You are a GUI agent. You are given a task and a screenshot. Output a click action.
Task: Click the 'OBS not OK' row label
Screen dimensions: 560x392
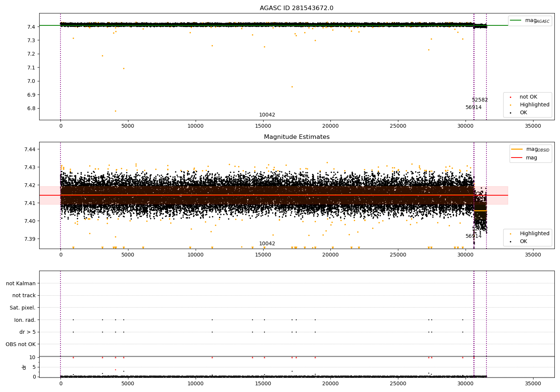(21, 344)
